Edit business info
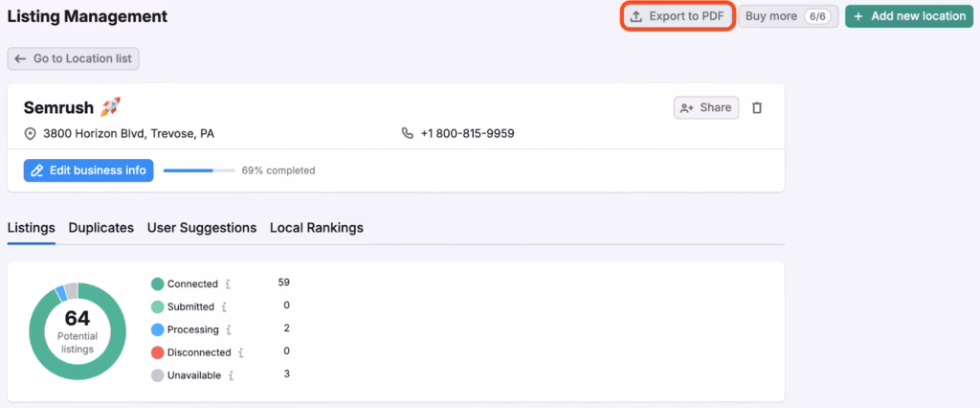The height and width of the screenshot is (408, 980). point(88,170)
